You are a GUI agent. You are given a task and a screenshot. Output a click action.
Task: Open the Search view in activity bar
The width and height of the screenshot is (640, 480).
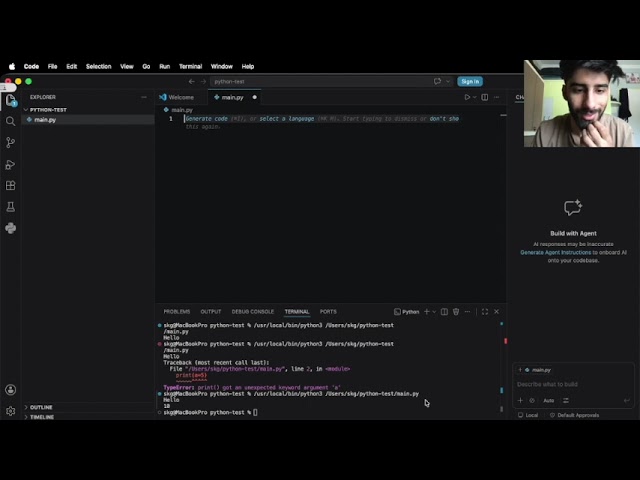[x=11, y=121]
